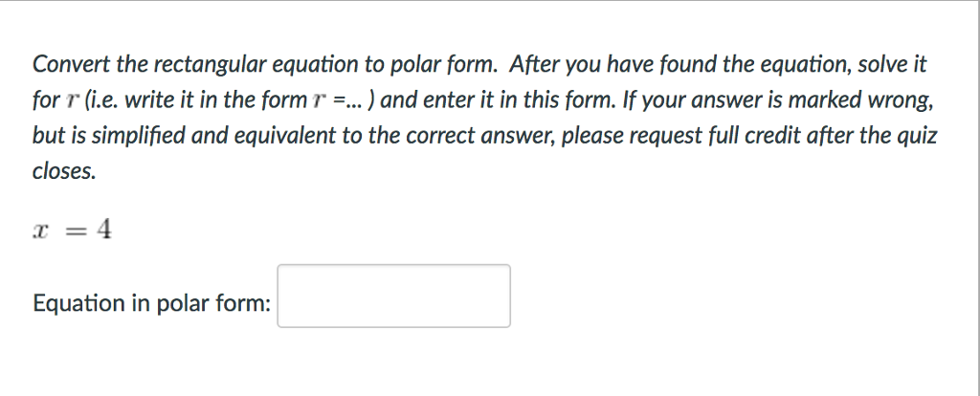The height and width of the screenshot is (396, 980).
Task: Click the number 4 in the equation
Action: point(105,231)
